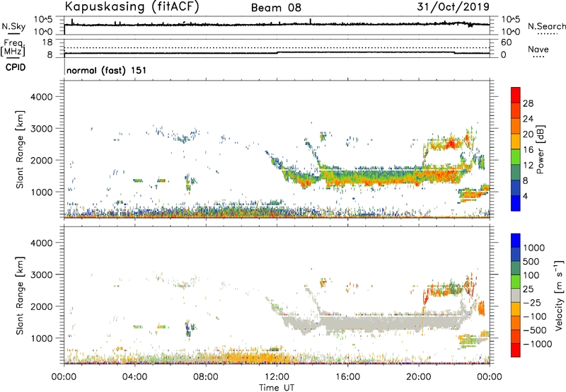Click the Power value '28' on color bar
Viewport: 566px width, 392px height.
pos(528,103)
